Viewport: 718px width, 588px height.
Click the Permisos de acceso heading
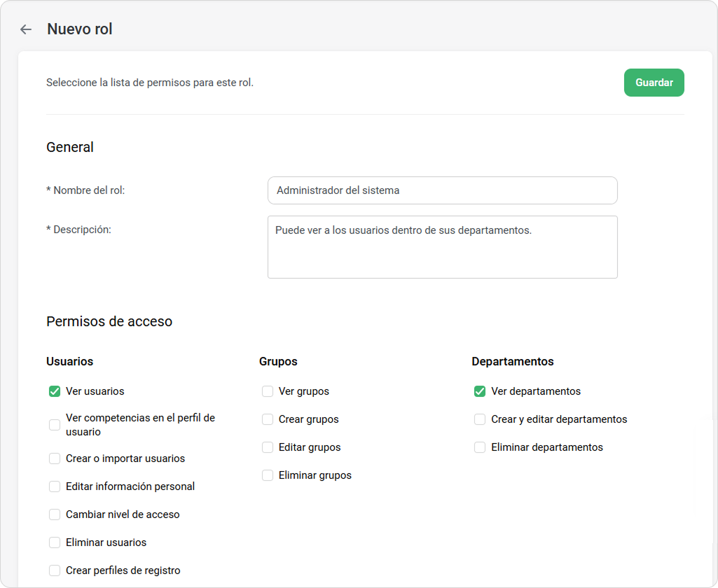pyautogui.click(x=109, y=321)
